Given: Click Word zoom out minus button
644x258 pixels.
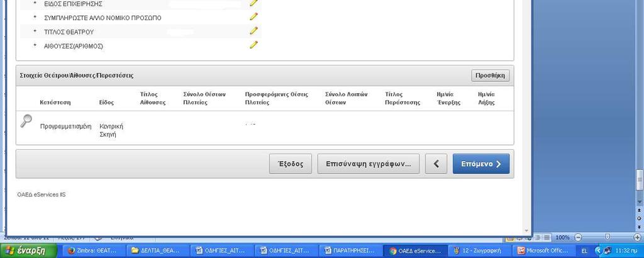Looking at the screenshot, I should 578,237.
